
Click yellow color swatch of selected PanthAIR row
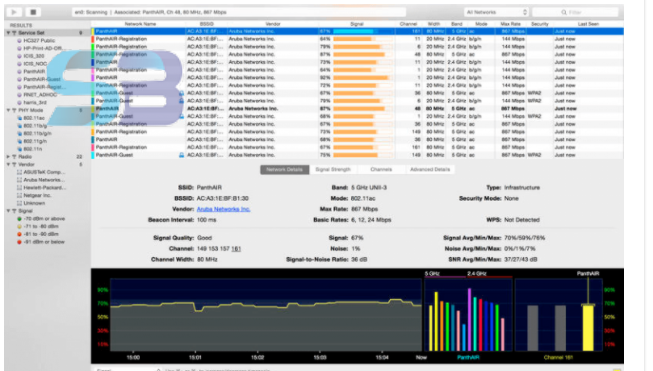[93, 31]
